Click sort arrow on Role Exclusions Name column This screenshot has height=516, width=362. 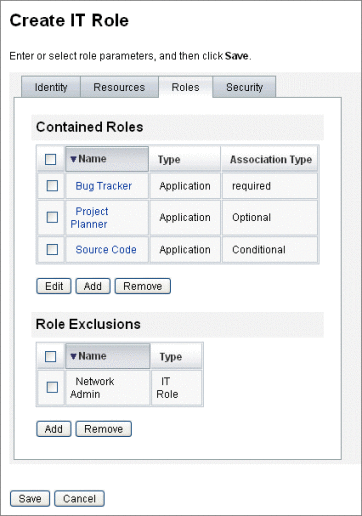pyautogui.click(x=73, y=356)
